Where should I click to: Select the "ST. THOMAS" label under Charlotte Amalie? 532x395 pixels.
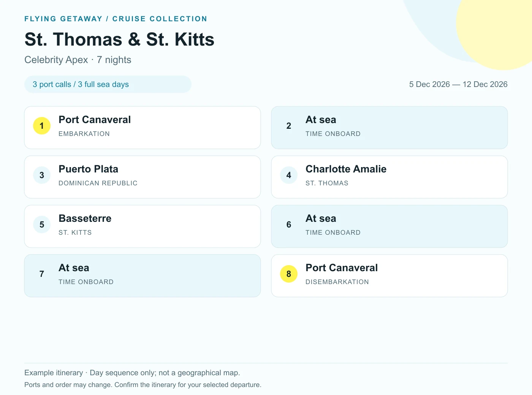point(327,183)
